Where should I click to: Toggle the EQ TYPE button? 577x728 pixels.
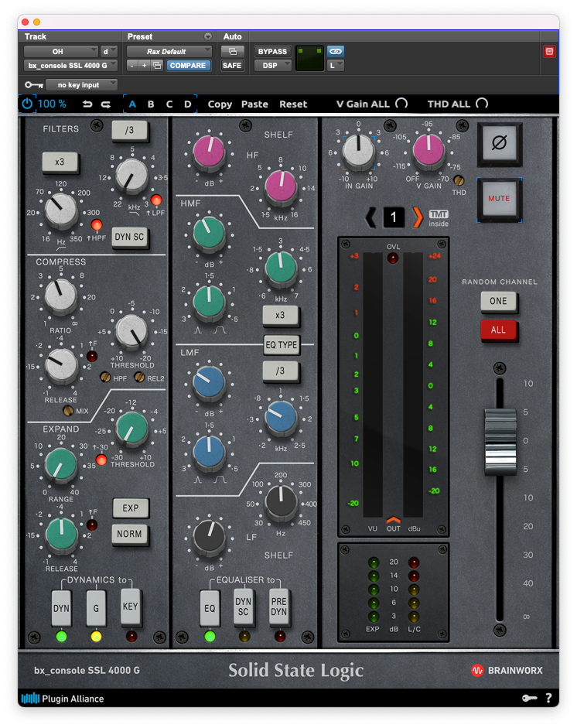[x=281, y=345]
